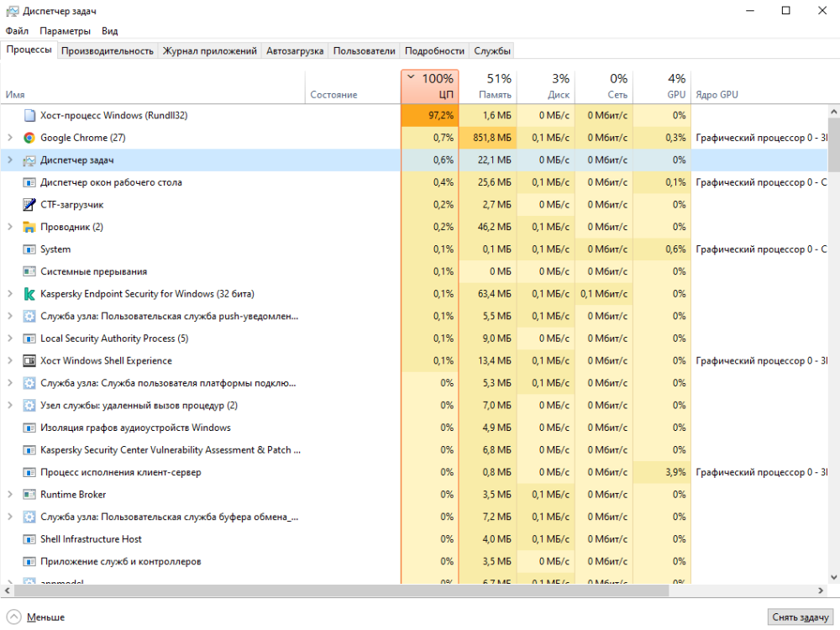Expand the Проводник (2) process group

(x=10, y=227)
